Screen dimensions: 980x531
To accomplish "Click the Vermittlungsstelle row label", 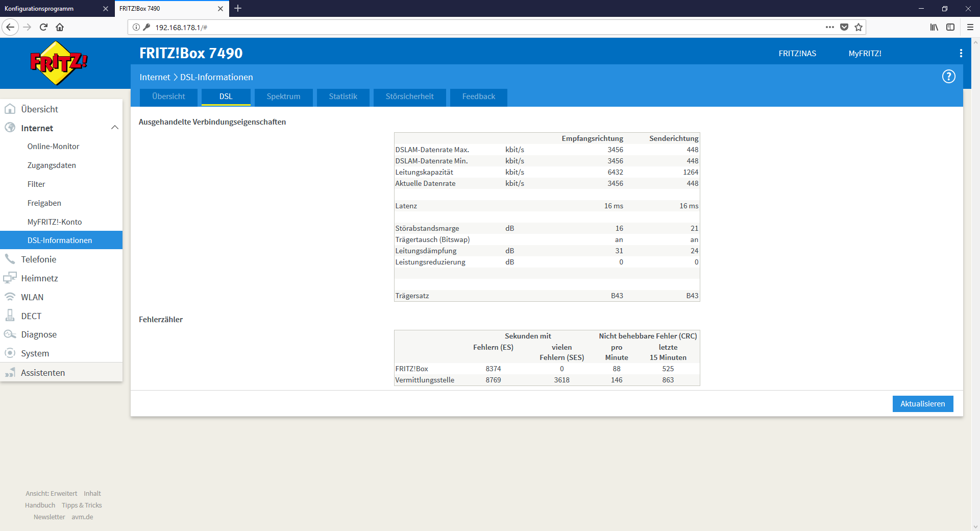I will (425, 380).
